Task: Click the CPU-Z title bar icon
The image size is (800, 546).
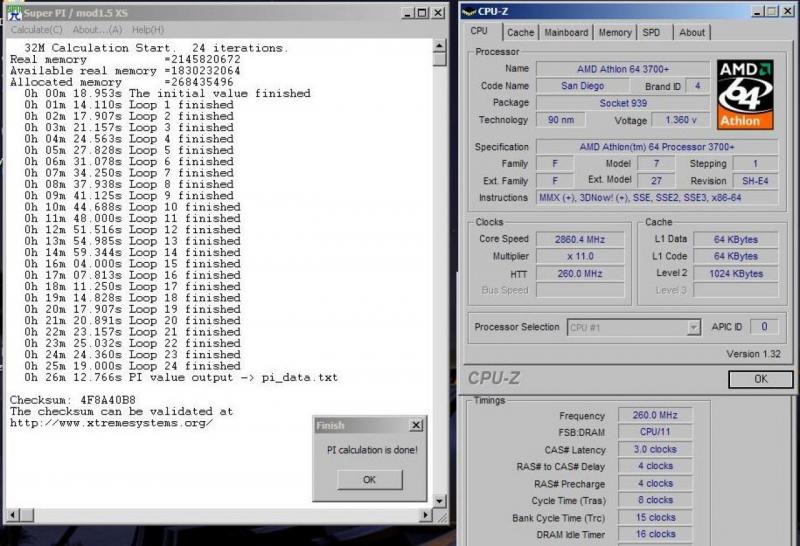Action: 469,12
